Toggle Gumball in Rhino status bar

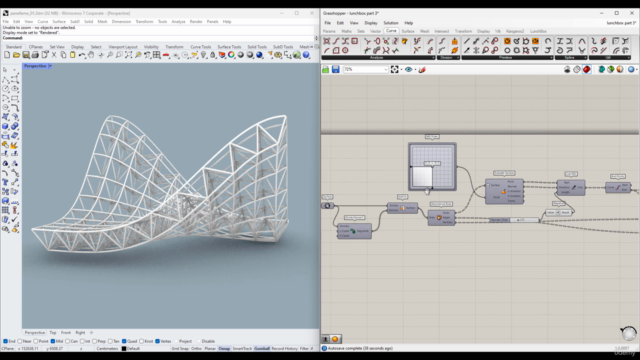coord(262,349)
